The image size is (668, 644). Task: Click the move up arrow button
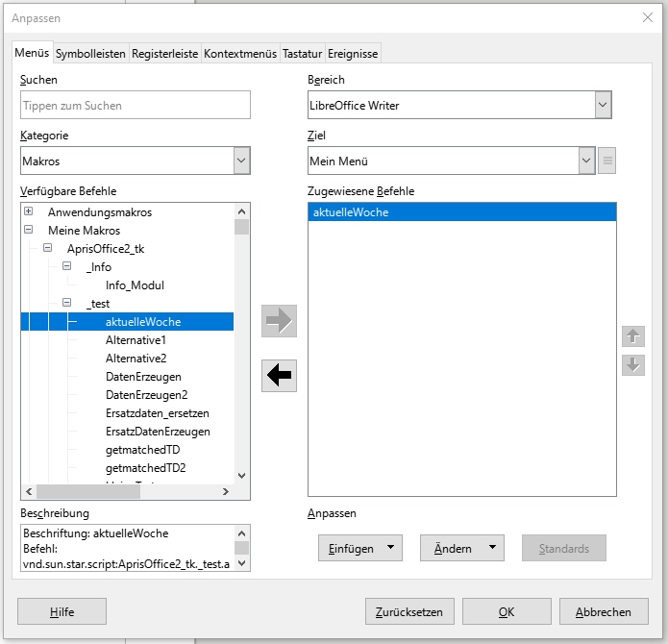[632, 336]
